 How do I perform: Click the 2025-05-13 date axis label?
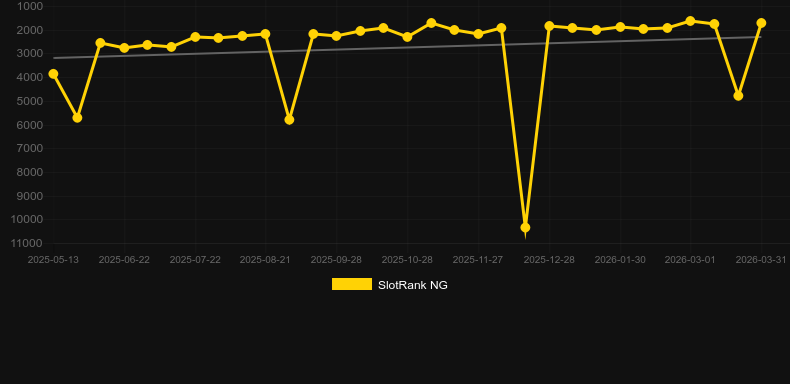[53, 260]
